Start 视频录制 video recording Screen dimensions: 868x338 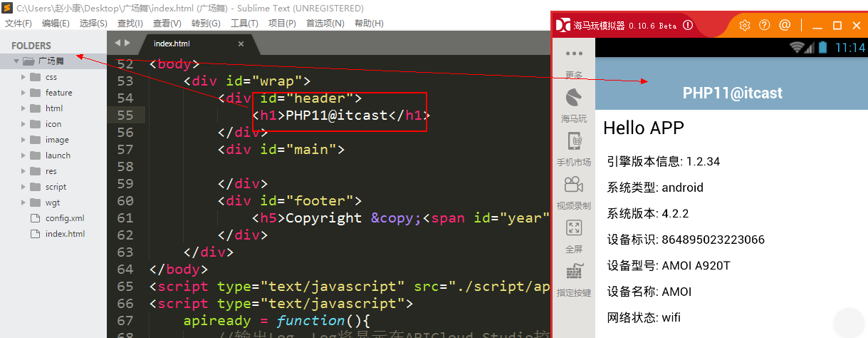[x=573, y=185]
